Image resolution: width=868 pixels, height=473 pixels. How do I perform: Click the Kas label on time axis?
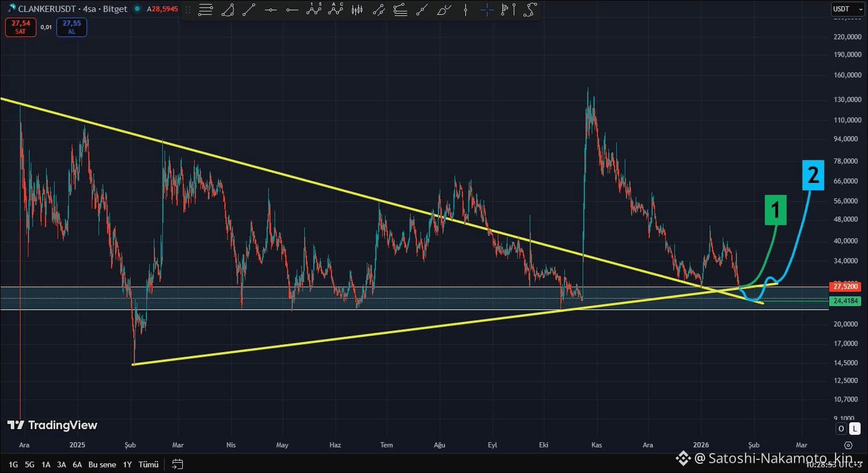pyautogui.click(x=596, y=445)
